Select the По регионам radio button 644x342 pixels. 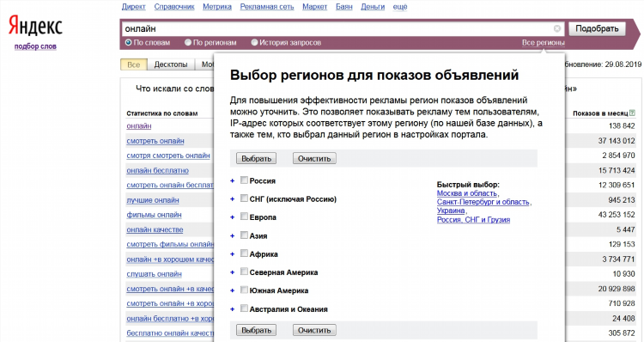click(188, 42)
